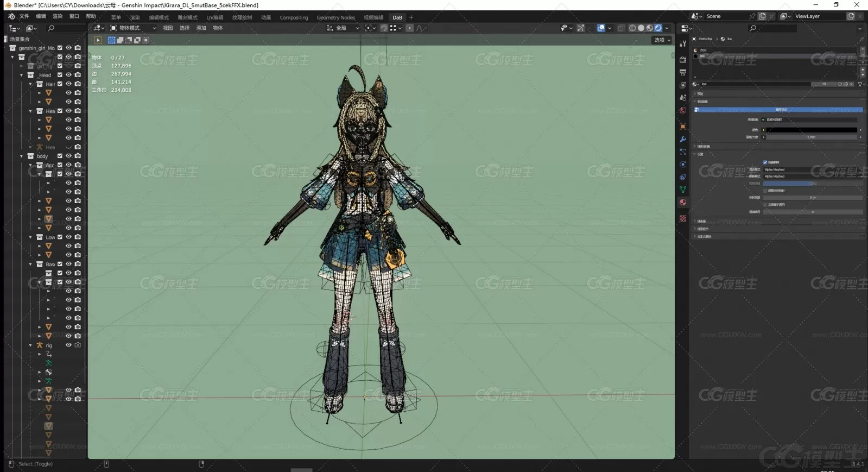Open the shadow mode Alpha Hashed dropdown
The image size is (868, 472).
[x=813, y=176]
